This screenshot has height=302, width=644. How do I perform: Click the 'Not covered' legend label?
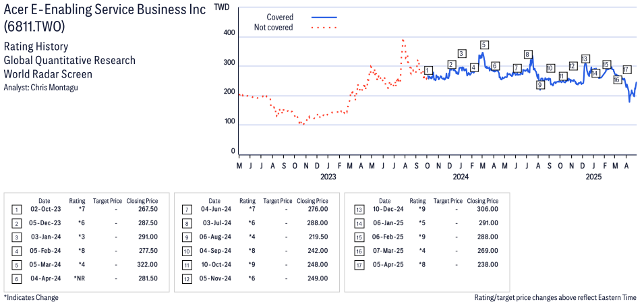pyautogui.click(x=274, y=28)
